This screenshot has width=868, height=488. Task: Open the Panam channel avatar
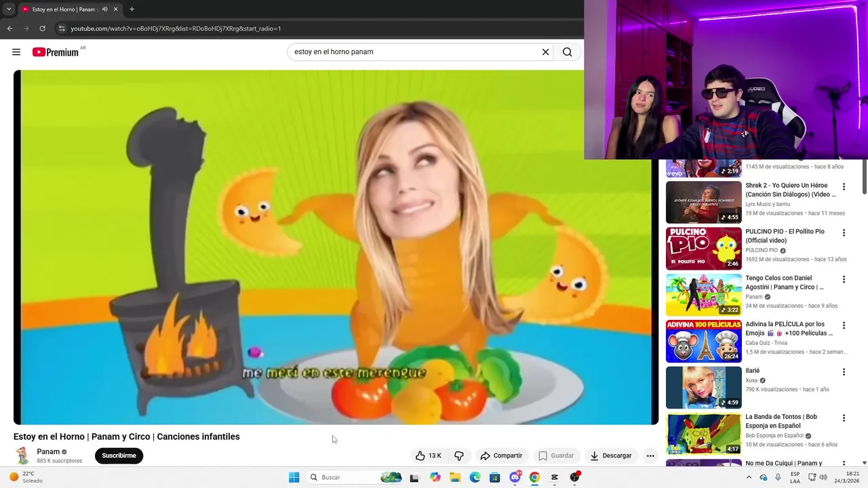point(22,455)
